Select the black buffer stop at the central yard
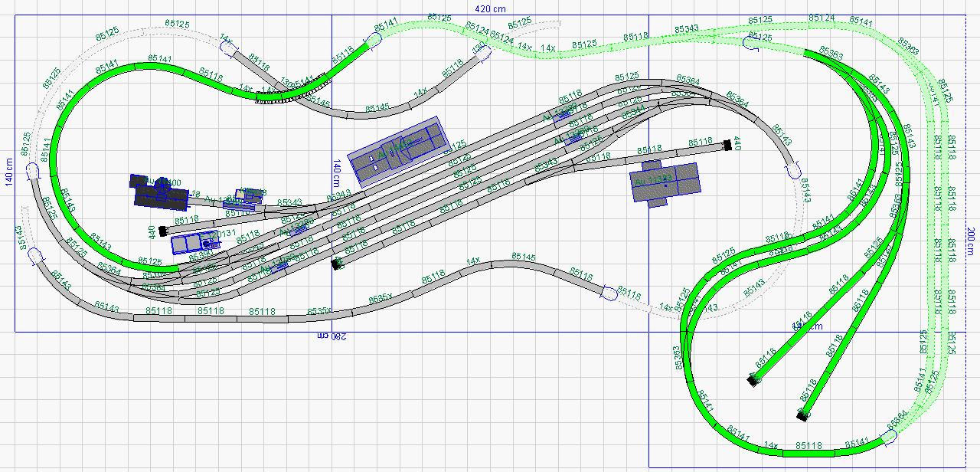Viewport: 980px width, 472px height. pyautogui.click(x=337, y=264)
